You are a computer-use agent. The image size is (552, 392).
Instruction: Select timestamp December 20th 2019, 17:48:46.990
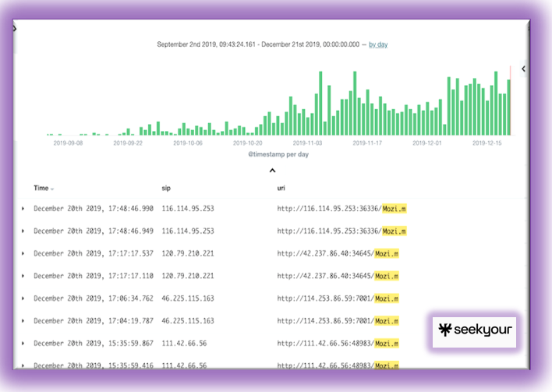[x=94, y=209]
